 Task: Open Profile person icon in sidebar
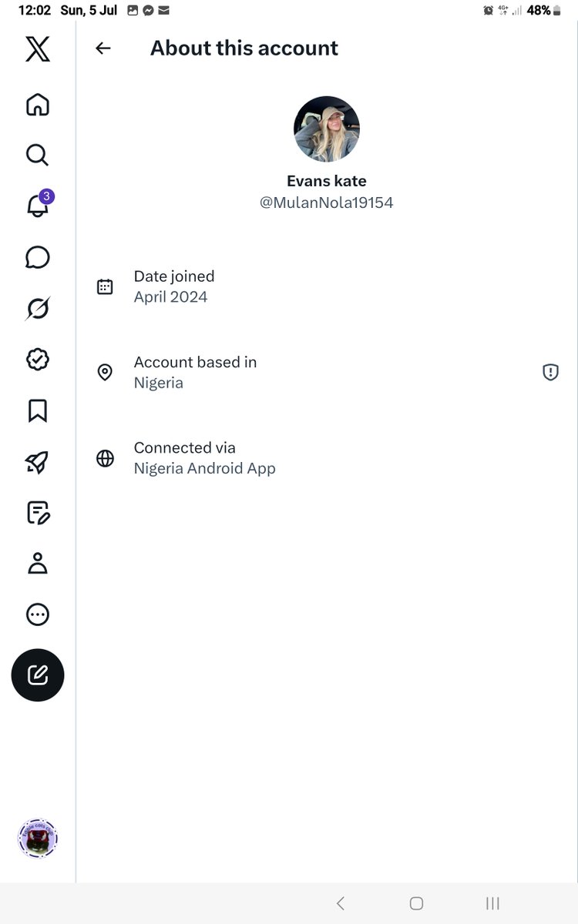tap(38, 564)
